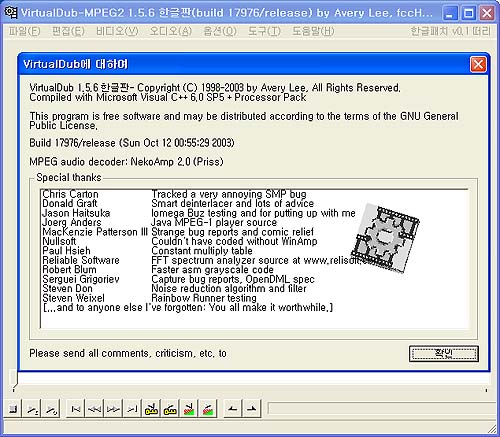Click the Play output toolbar button
The height and width of the screenshot is (437, 500).
pos(52,409)
